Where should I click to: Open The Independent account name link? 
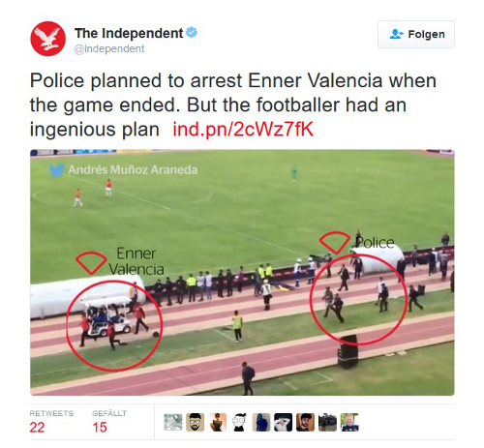pos(129,33)
